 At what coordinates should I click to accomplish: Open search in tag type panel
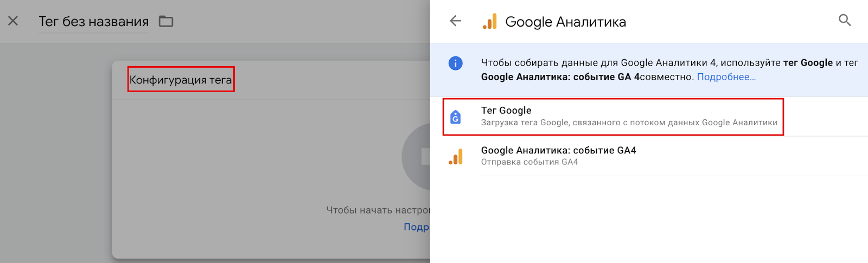(845, 21)
